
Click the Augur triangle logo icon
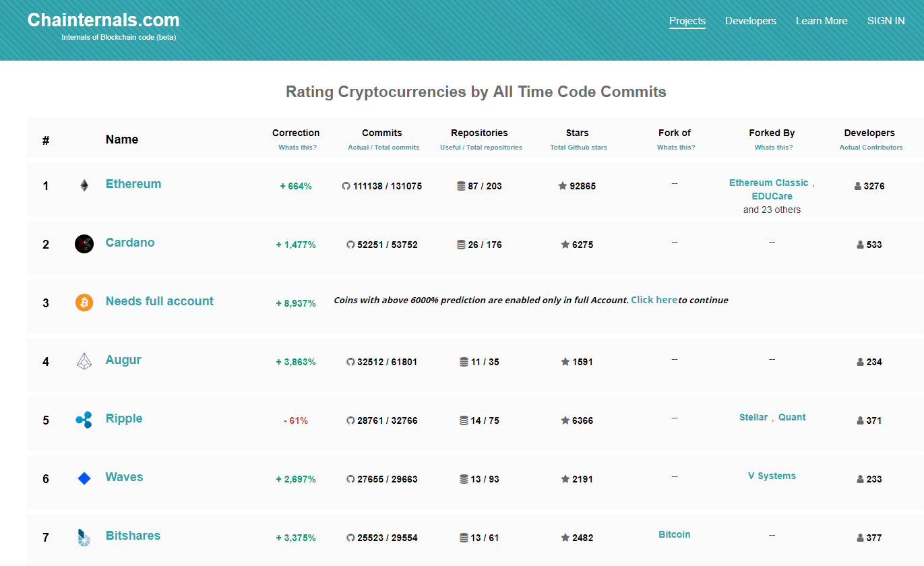tap(84, 361)
